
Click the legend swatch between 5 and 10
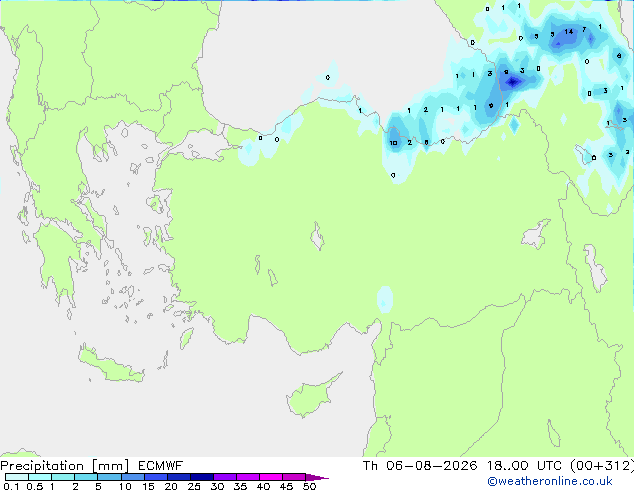tap(109, 477)
